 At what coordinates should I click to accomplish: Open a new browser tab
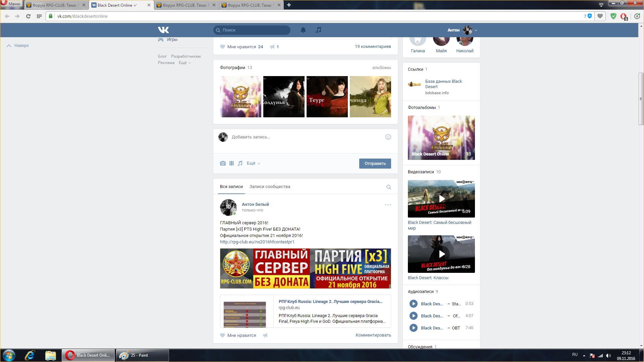(289, 5)
